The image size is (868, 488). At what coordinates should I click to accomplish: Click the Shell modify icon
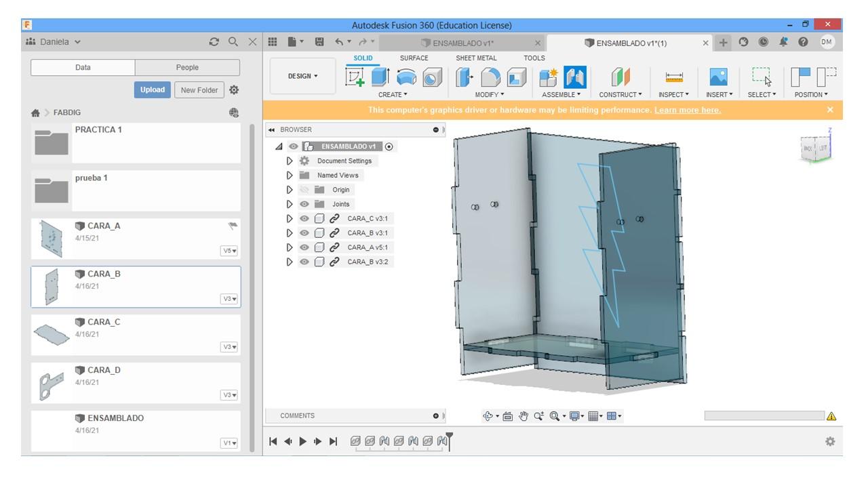[x=516, y=78]
